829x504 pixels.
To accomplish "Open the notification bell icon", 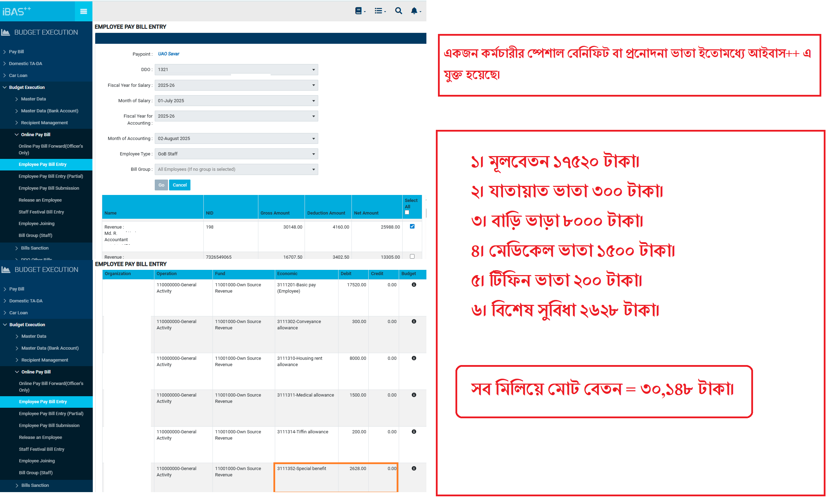I will coord(414,11).
